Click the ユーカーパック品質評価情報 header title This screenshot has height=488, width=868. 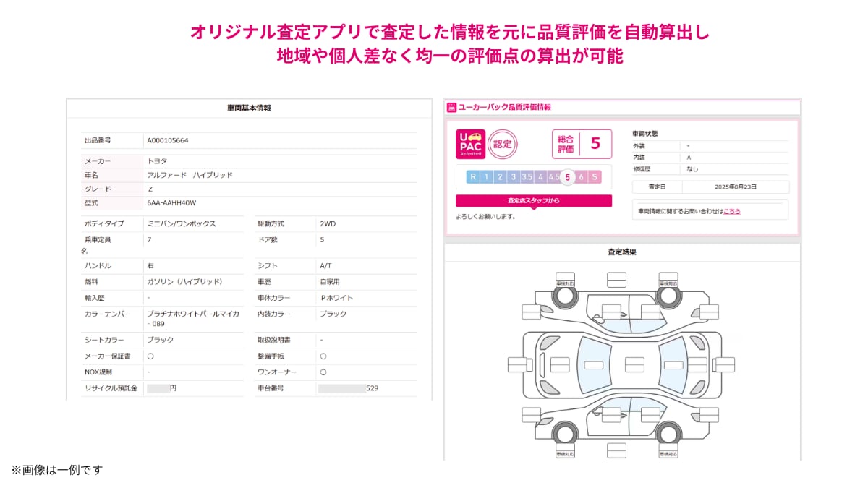[x=506, y=107]
